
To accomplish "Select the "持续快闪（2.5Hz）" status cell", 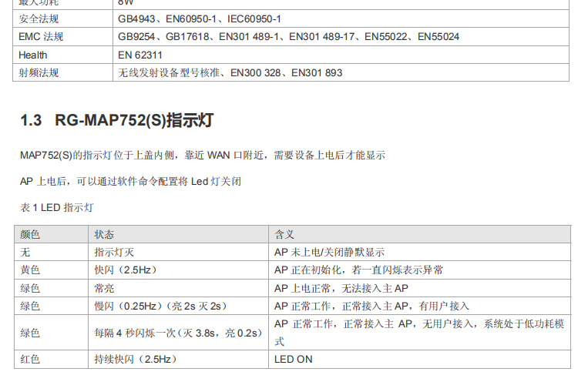I will tap(179, 359).
